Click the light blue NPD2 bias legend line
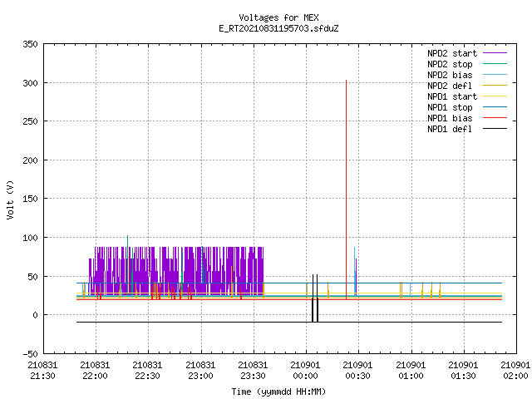This screenshot has width=532, height=399. tap(495, 74)
